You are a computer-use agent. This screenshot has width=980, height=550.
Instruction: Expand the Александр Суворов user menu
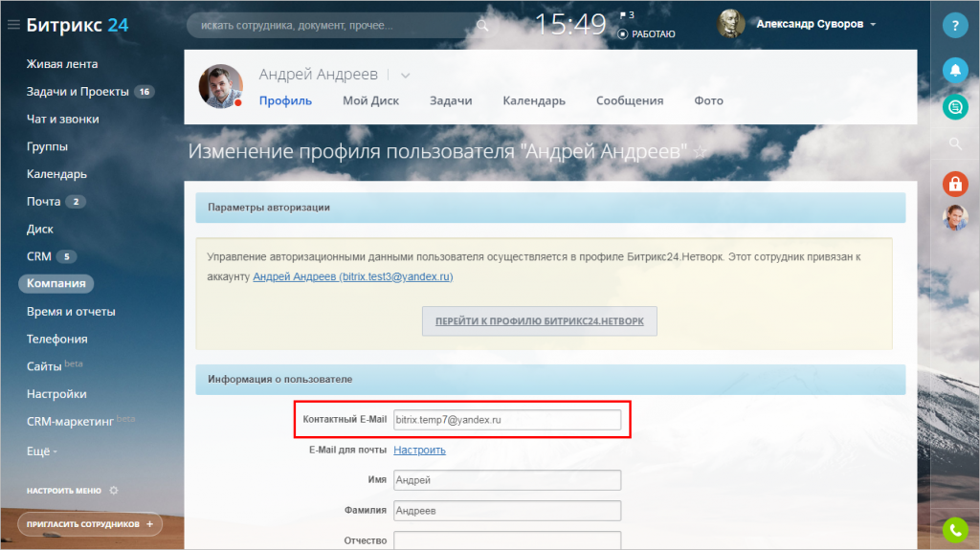(873, 24)
